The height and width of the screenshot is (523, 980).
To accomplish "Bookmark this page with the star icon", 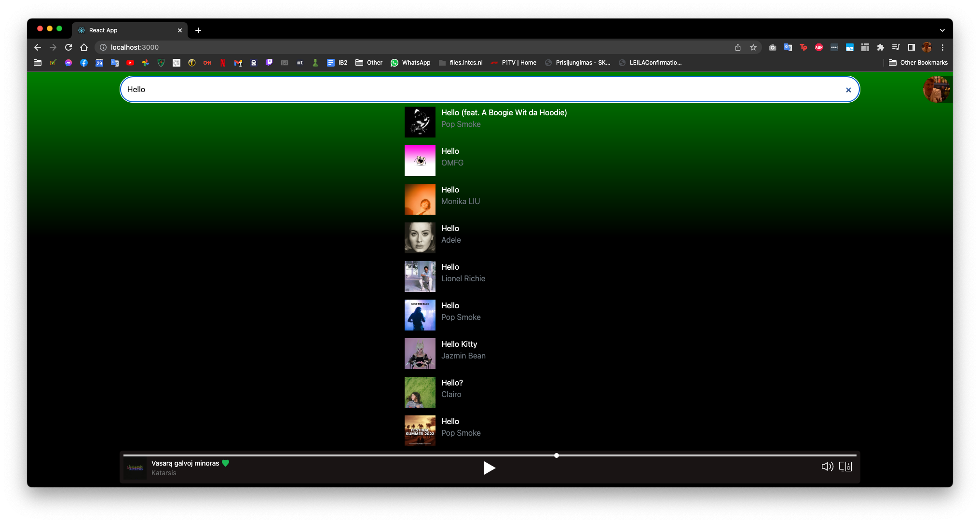I will (x=753, y=47).
